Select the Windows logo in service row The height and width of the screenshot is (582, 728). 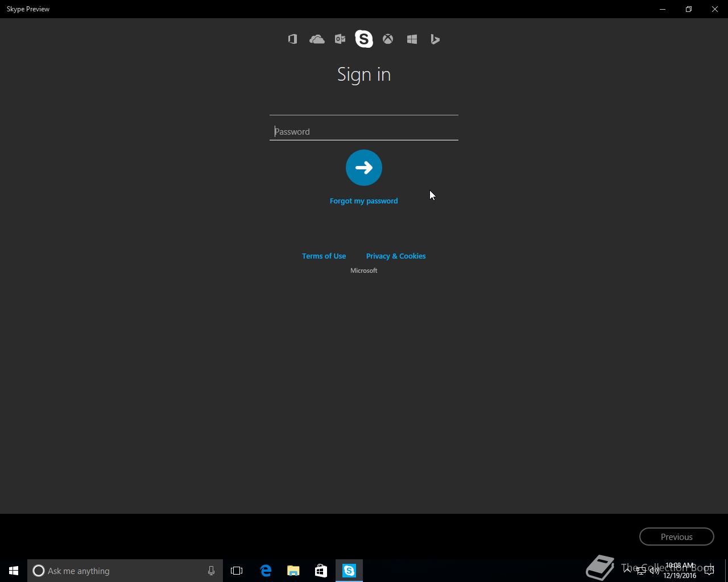click(x=412, y=39)
